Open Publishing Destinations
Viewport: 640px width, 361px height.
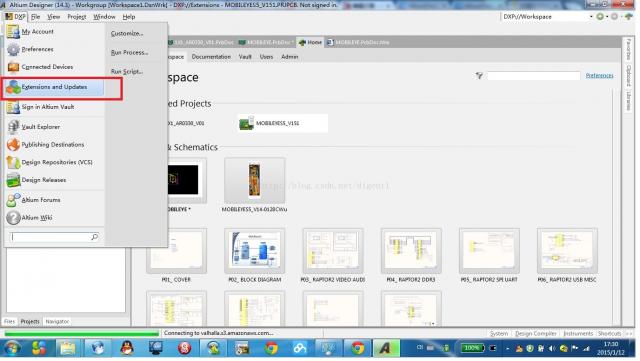pos(53,145)
